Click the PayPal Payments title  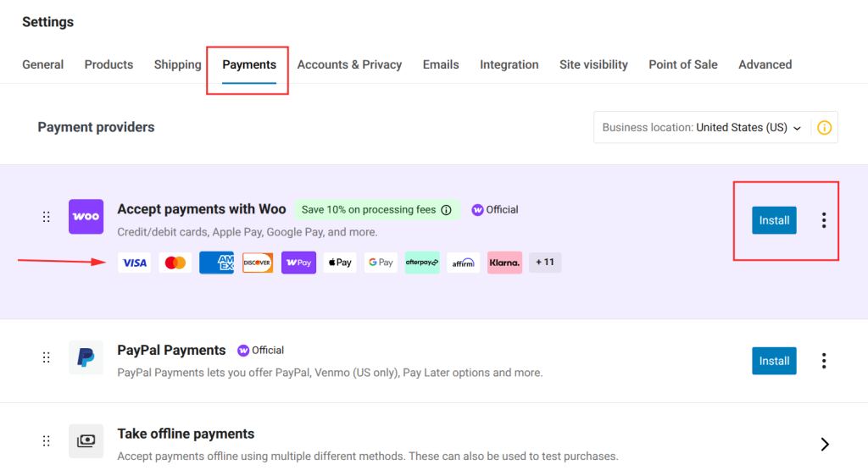click(171, 350)
